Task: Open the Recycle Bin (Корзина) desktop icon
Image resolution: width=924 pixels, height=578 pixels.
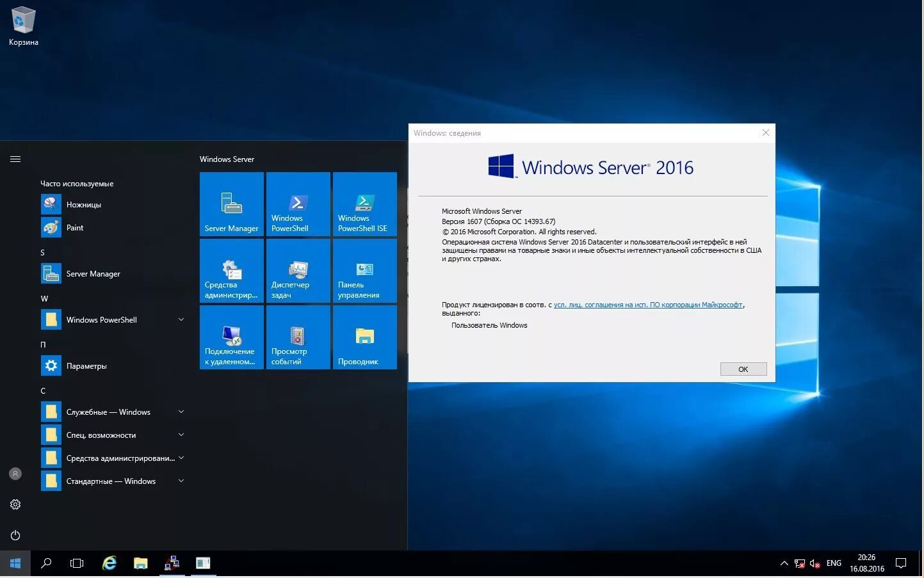Action: click(23, 26)
